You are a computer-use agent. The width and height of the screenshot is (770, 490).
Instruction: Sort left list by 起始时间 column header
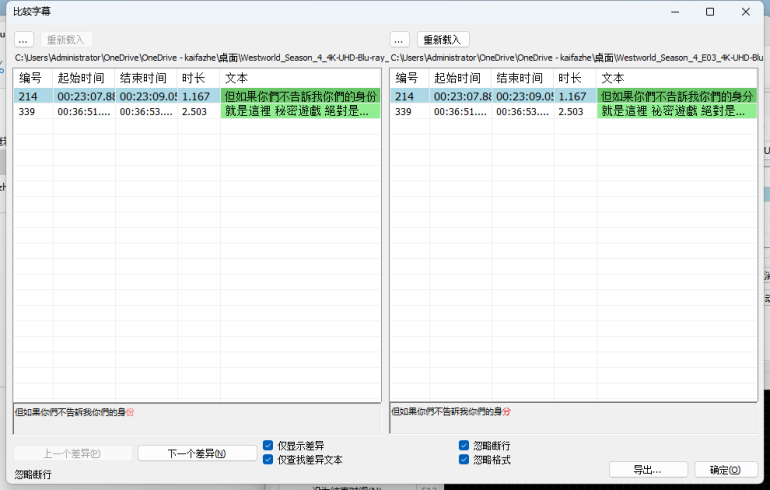point(84,78)
